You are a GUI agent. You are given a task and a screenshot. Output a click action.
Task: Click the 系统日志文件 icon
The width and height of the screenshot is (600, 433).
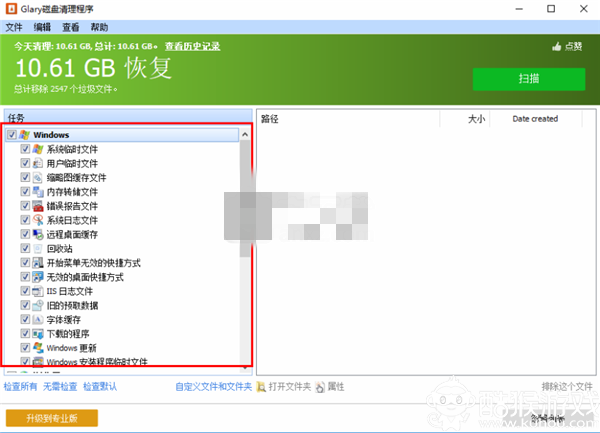click(x=38, y=220)
